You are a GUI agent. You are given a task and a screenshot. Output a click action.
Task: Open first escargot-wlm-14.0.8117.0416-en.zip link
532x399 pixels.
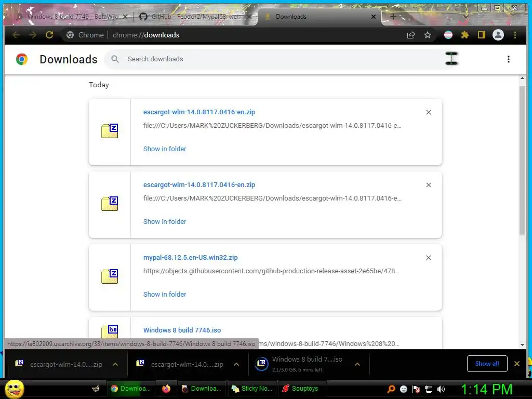pyautogui.click(x=199, y=112)
